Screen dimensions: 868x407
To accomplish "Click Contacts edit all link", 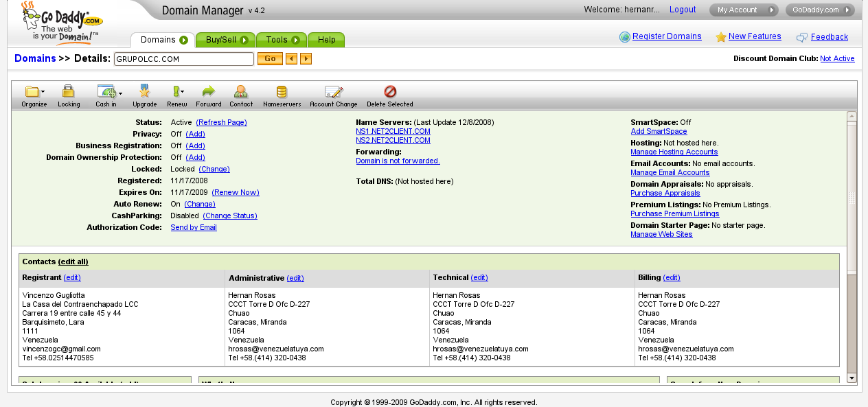I will 73,261.
